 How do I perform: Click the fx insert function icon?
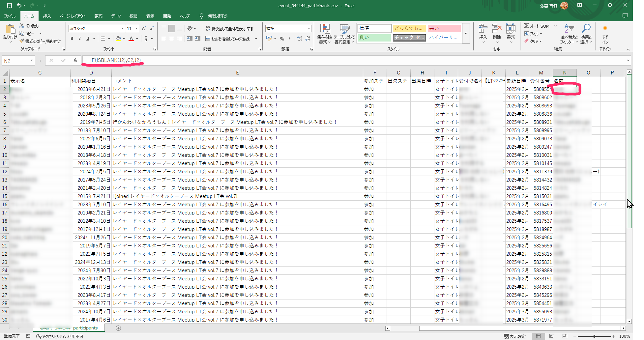75,60
